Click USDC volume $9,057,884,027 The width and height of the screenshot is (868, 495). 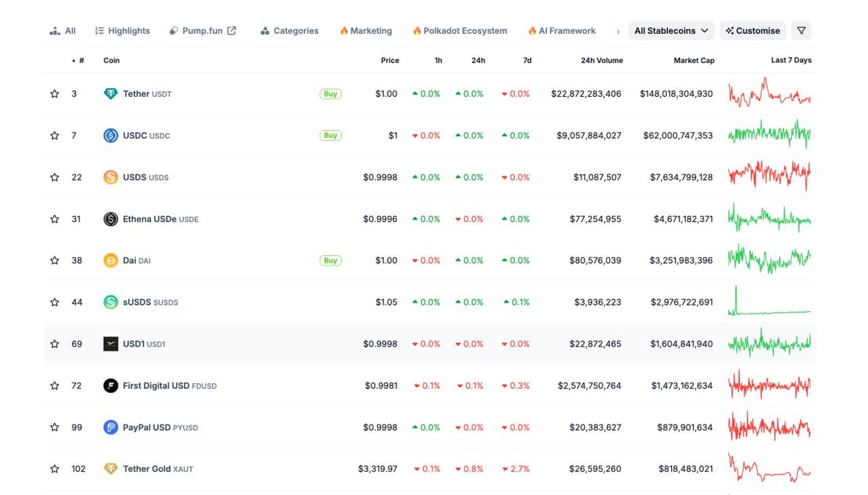pos(589,136)
